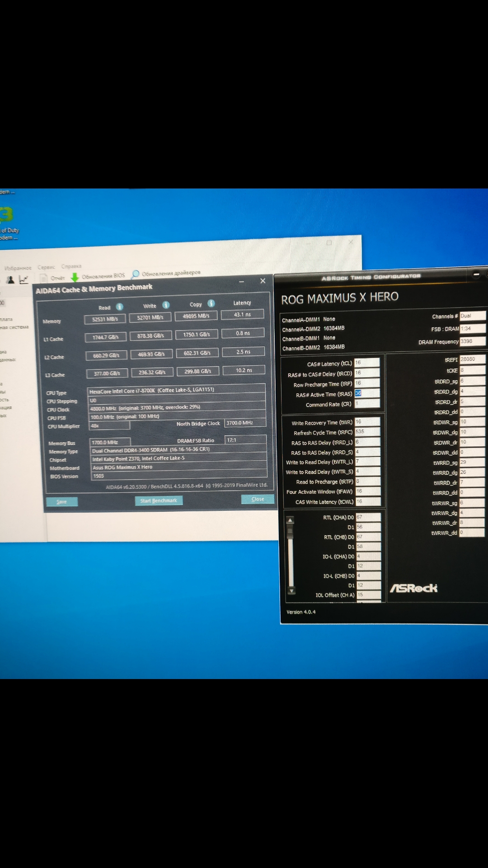488x868 pixels.
Task: Click the CAS Write Latency (tCWL) field
Action: 368,501
